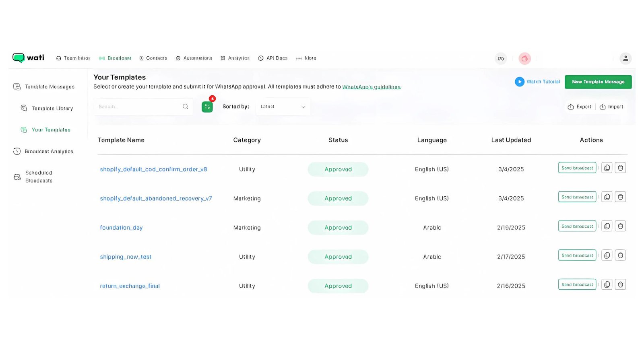The image size is (644, 362).
Task: Click the Meta infinity icon in header
Action: pyautogui.click(x=501, y=59)
